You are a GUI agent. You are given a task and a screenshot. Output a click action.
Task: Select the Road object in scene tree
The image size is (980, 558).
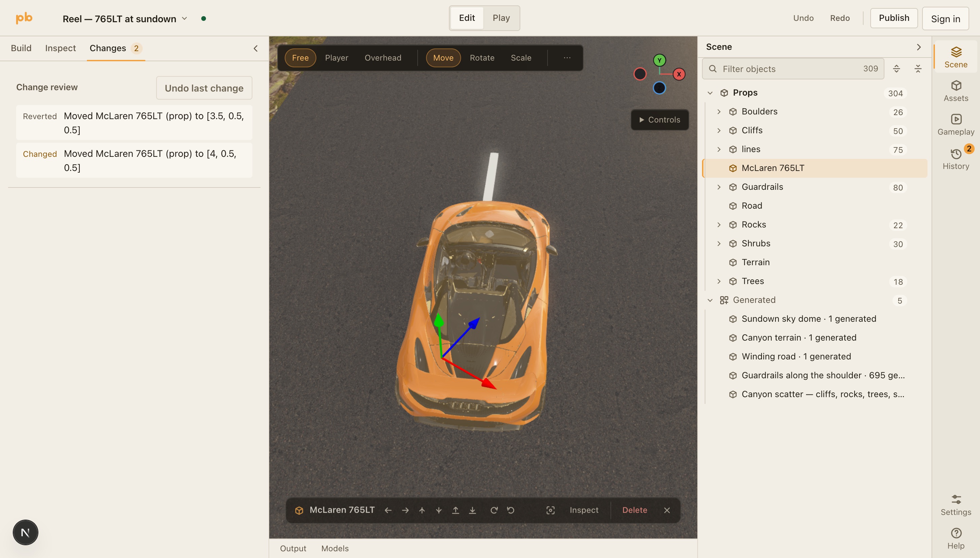click(814, 206)
